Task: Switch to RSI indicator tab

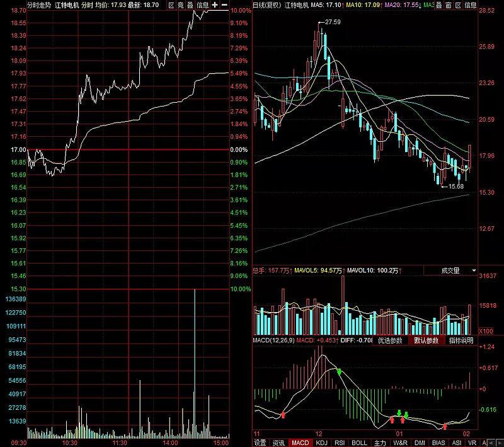Action: pos(340,443)
